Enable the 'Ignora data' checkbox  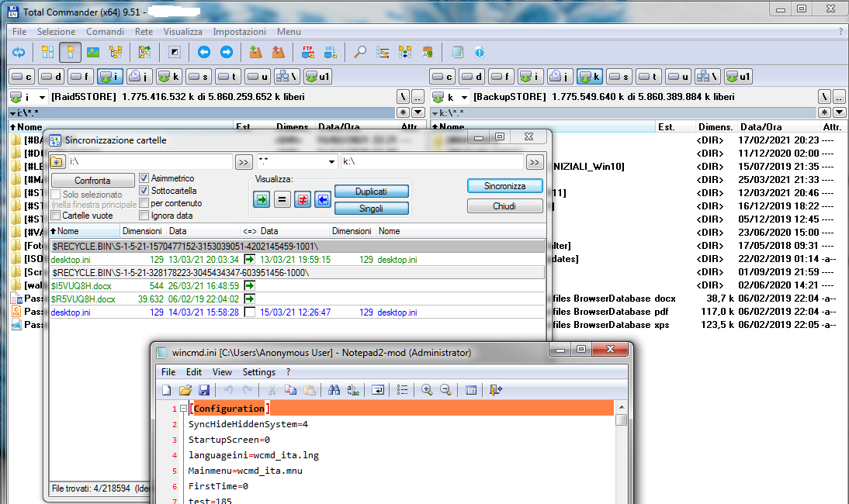click(144, 216)
